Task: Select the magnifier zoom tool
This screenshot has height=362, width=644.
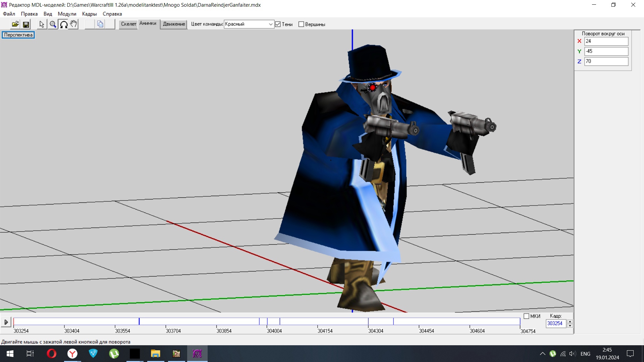Action: click(x=53, y=24)
